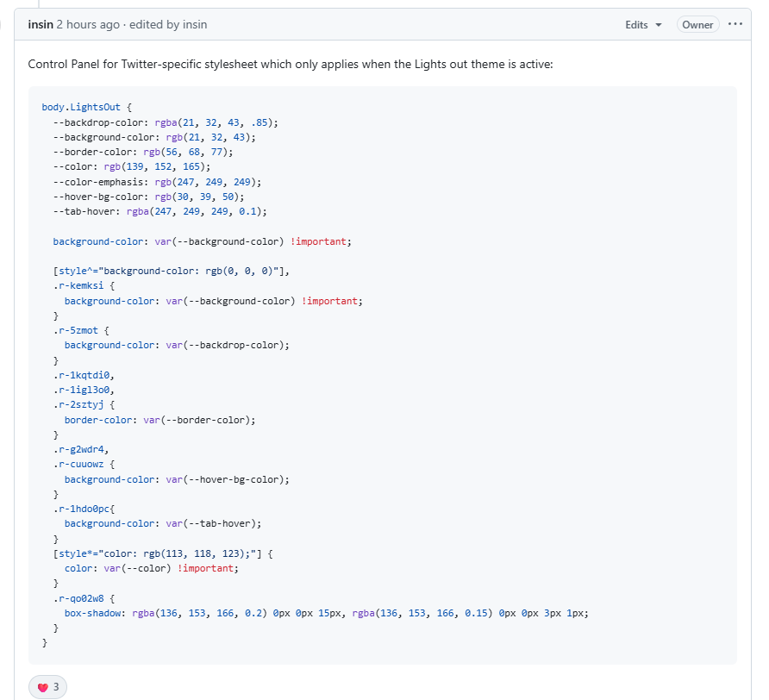Click the '.r-g2wdr4,' selector line

coord(81,449)
